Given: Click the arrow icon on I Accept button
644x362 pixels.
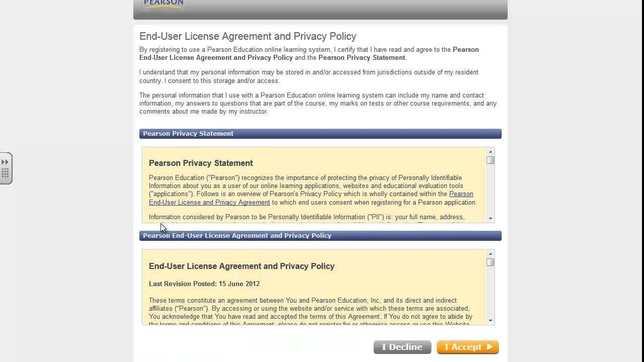Looking at the screenshot, I should tap(489, 347).
